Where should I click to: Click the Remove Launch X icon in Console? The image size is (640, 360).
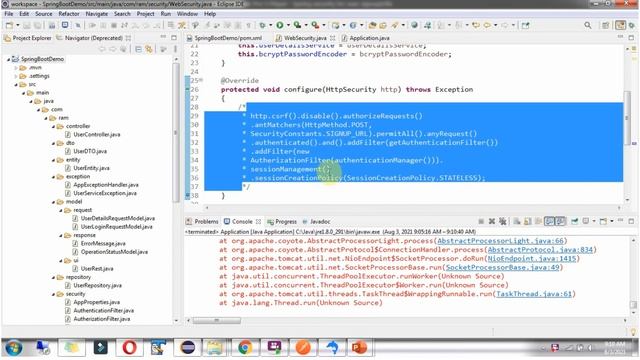coord(492,221)
